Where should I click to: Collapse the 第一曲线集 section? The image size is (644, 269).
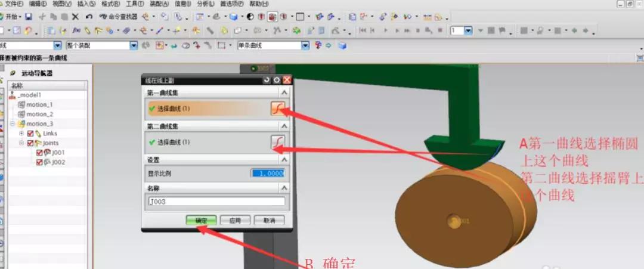pyautogui.click(x=284, y=93)
